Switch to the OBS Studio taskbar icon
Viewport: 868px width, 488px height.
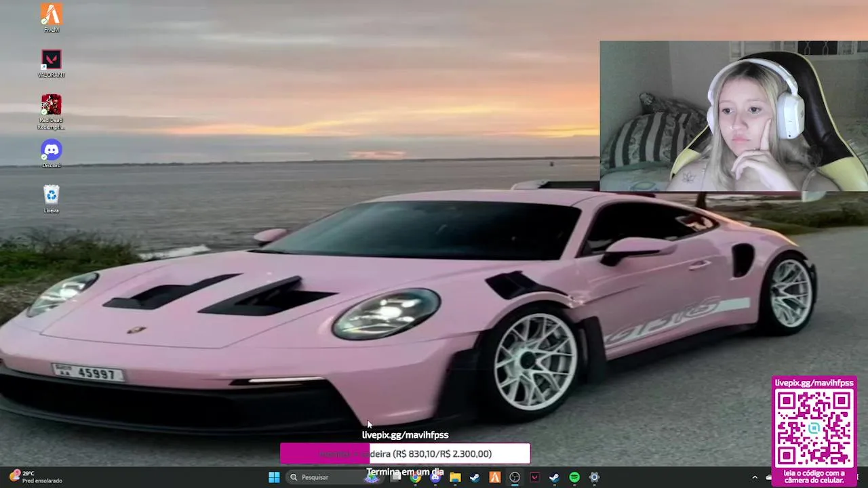point(515,477)
